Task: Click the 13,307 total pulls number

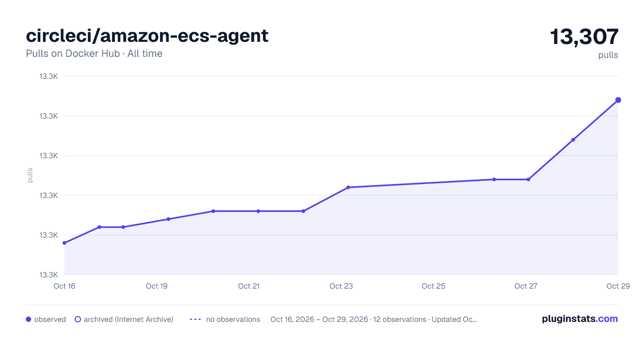Action: point(584,36)
